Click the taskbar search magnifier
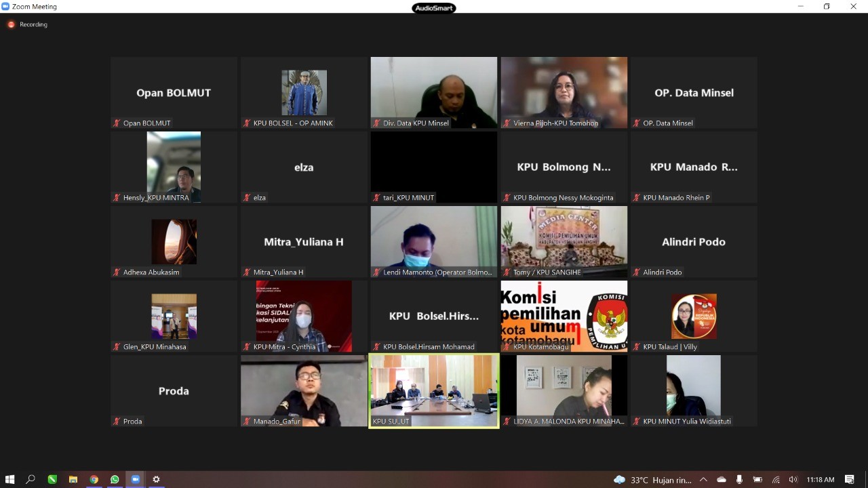Image resolution: width=868 pixels, height=488 pixels. (31, 479)
